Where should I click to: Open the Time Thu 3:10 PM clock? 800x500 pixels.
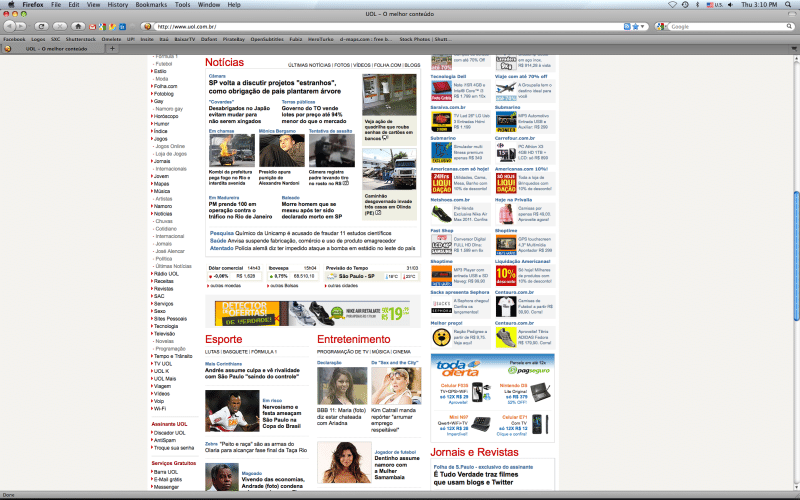(759, 5)
